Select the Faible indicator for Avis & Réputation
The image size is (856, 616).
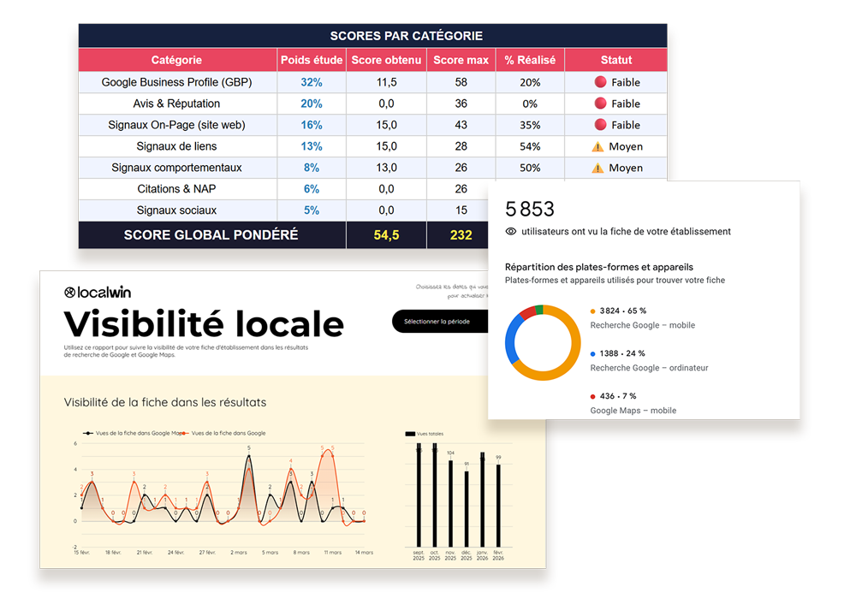pyautogui.click(x=602, y=103)
